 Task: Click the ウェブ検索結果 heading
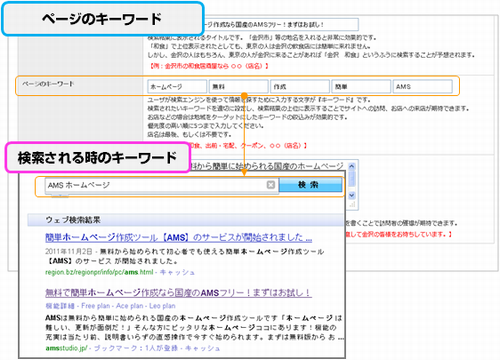click(x=73, y=220)
